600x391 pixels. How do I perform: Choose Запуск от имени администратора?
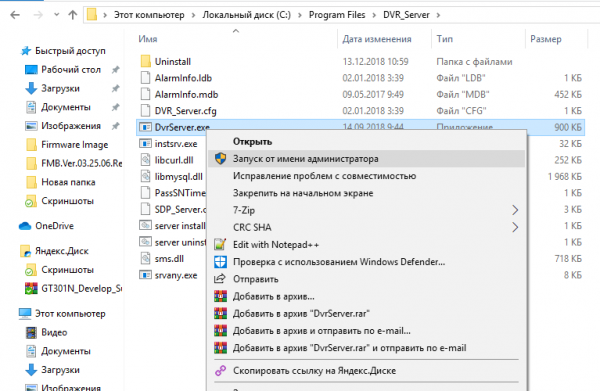[367, 159]
